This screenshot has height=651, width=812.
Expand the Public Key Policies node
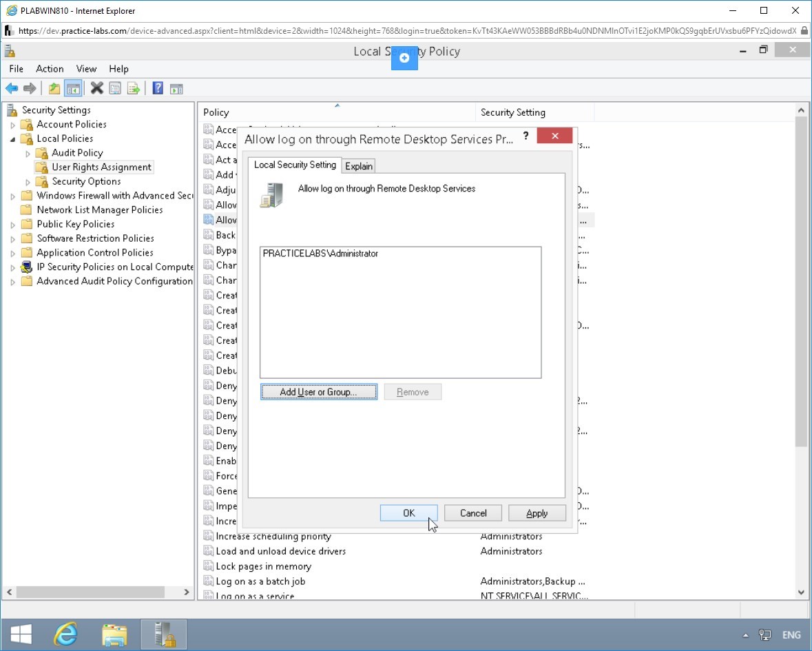click(x=13, y=225)
